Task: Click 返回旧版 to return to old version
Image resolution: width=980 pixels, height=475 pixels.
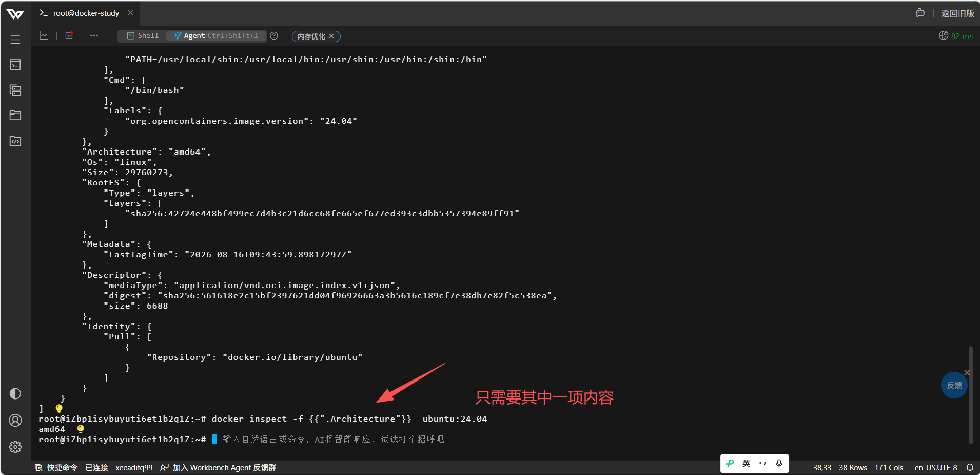Action: (x=957, y=13)
